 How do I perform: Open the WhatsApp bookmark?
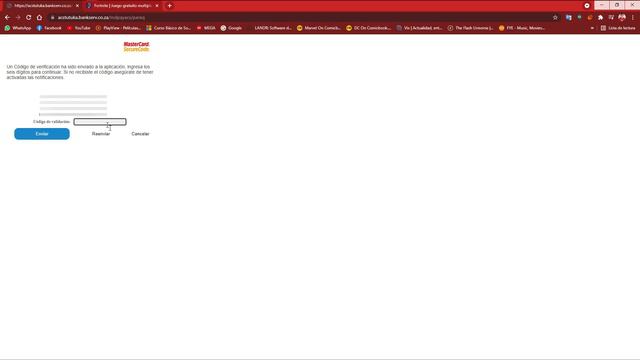(18, 28)
